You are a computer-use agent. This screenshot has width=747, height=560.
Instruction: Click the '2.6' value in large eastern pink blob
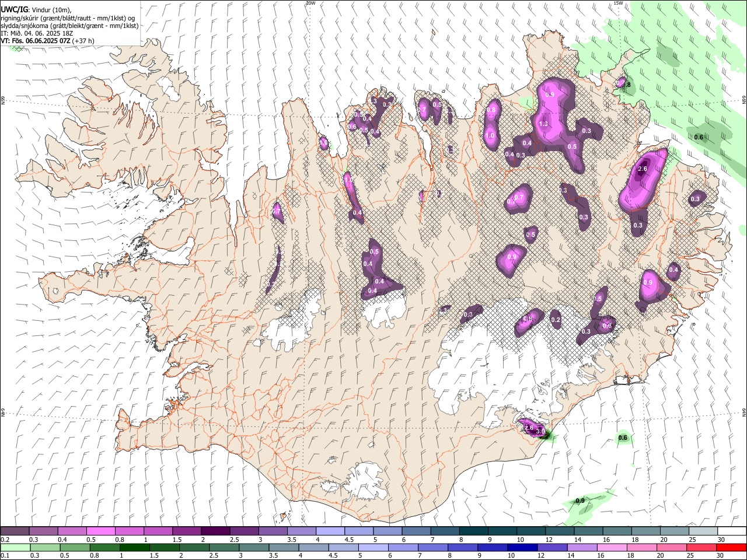click(643, 169)
